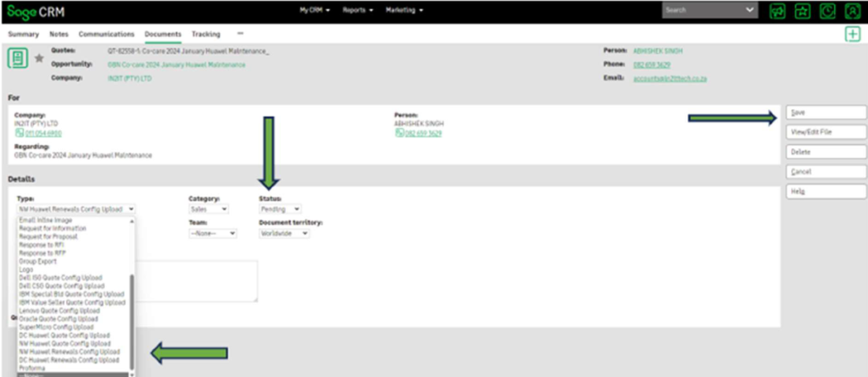Click the notifications icon left of favorites
Viewport: 868px width, 377px height.
776,10
